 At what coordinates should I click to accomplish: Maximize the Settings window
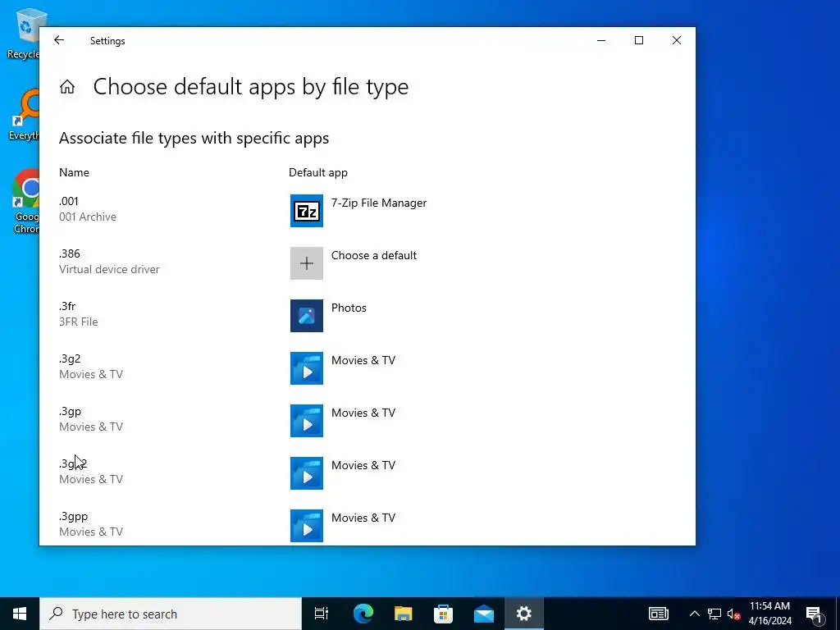(638, 40)
